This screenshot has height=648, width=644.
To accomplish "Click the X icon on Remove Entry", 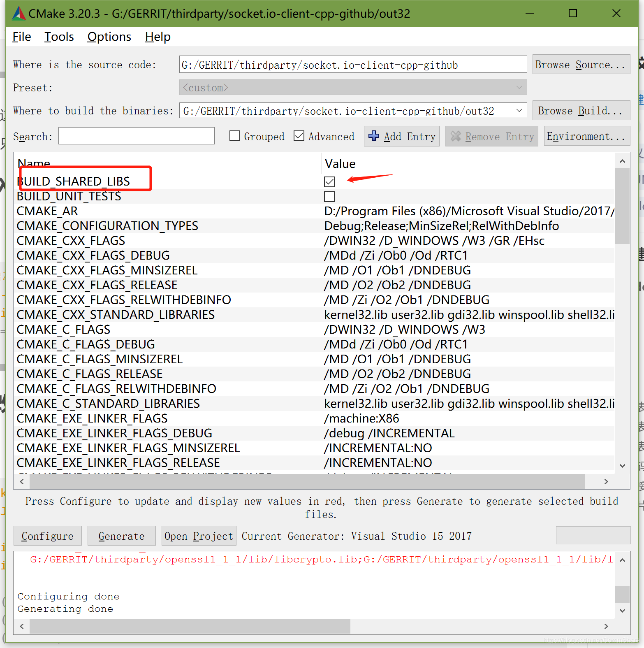I will 456,136.
